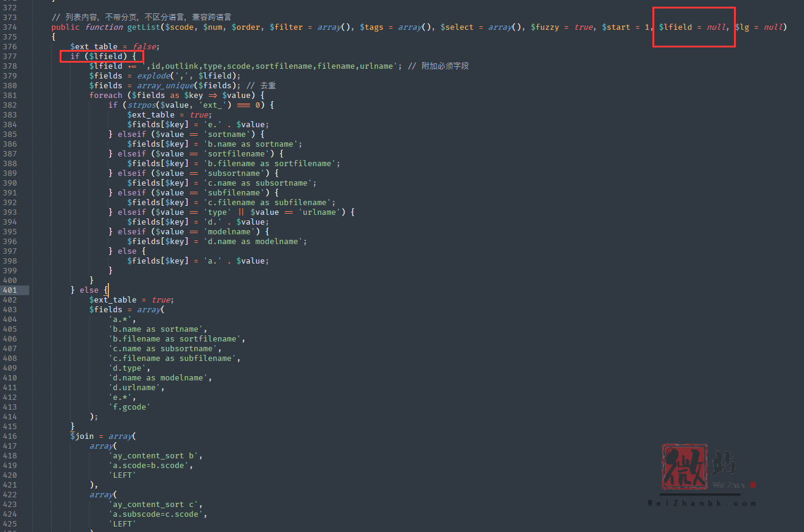Click the $fuzzy = true parameter

pos(561,27)
